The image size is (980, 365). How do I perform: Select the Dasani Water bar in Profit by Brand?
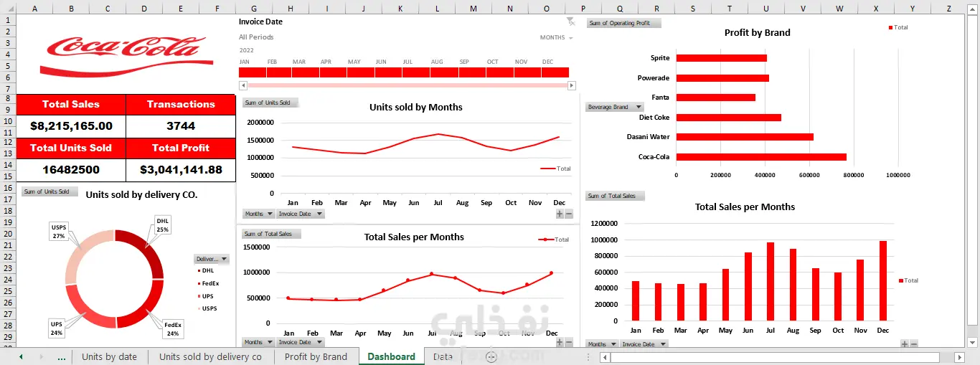[745, 137]
